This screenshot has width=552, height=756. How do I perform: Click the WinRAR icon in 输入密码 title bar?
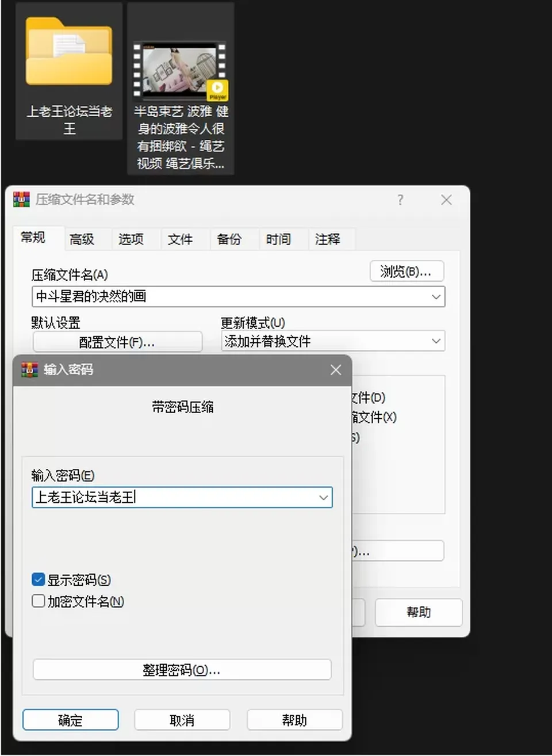click(29, 369)
